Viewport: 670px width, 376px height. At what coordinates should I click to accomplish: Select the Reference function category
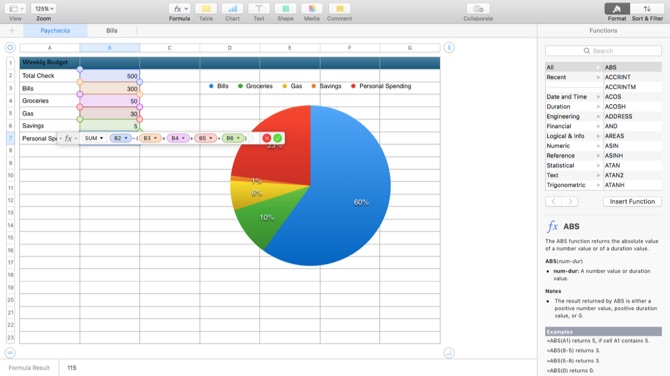[x=574, y=156]
